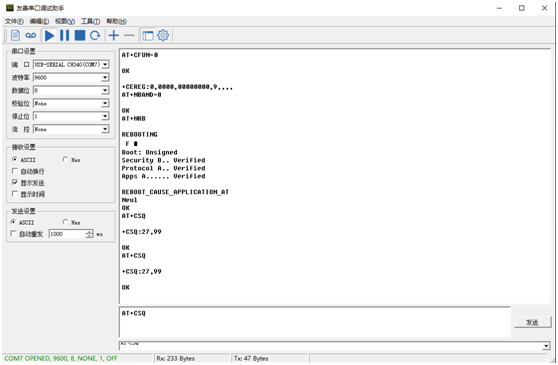Select ASCII in send settings
Viewport: 558px width, 365px height.
tap(22, 222)
